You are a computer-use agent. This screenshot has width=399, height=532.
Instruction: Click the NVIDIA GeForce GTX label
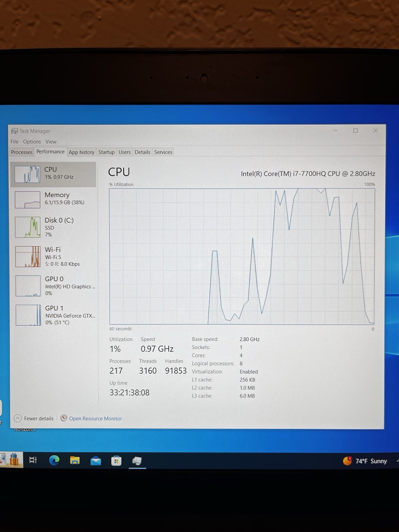[x=70, y=316]
